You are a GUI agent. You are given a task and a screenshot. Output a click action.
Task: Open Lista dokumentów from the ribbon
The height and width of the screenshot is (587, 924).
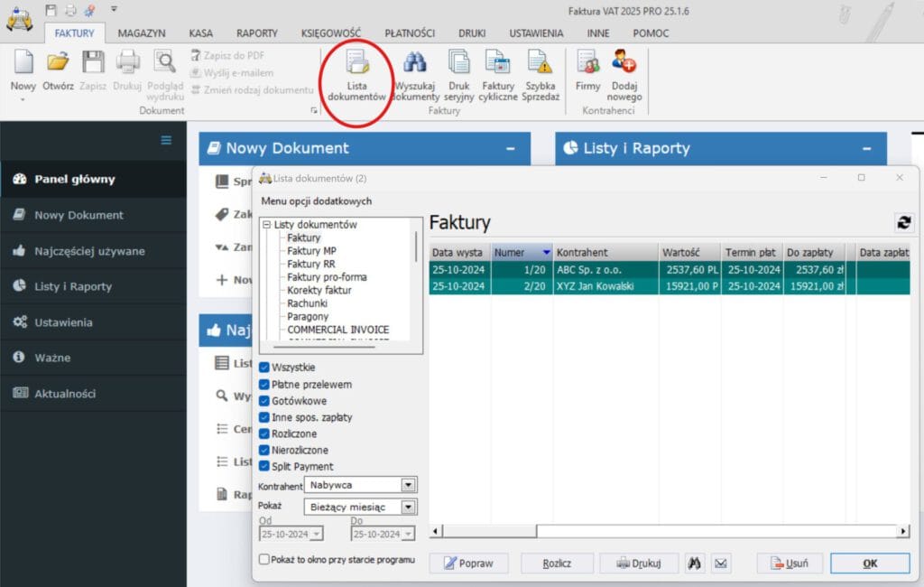356,76
